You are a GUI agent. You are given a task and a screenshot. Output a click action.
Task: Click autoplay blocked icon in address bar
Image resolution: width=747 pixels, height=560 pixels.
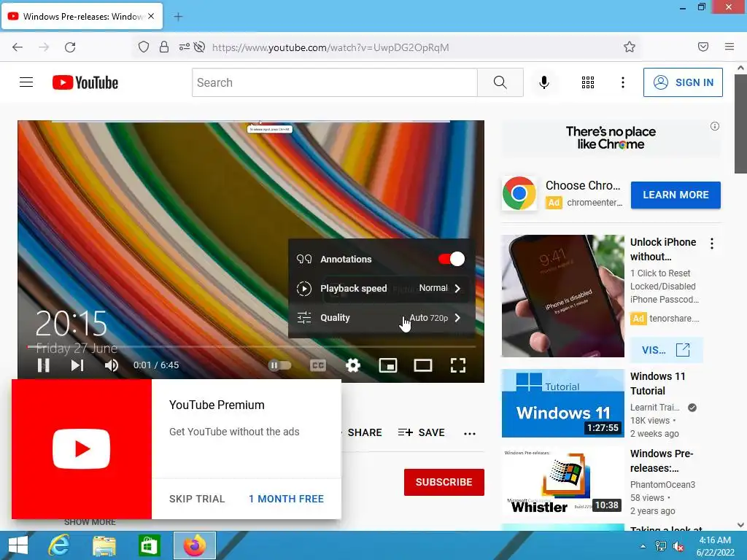pos(200,47)
